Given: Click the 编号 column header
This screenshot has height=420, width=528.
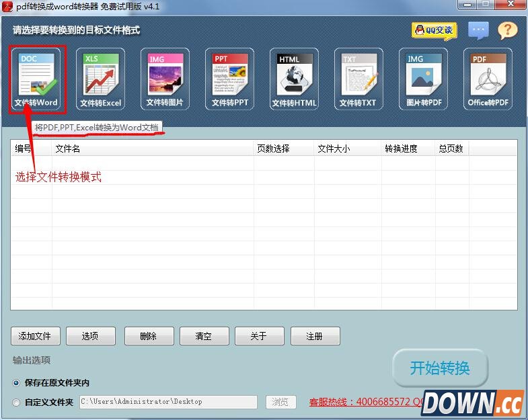Looking at the screenshot, I should [32, 149].
